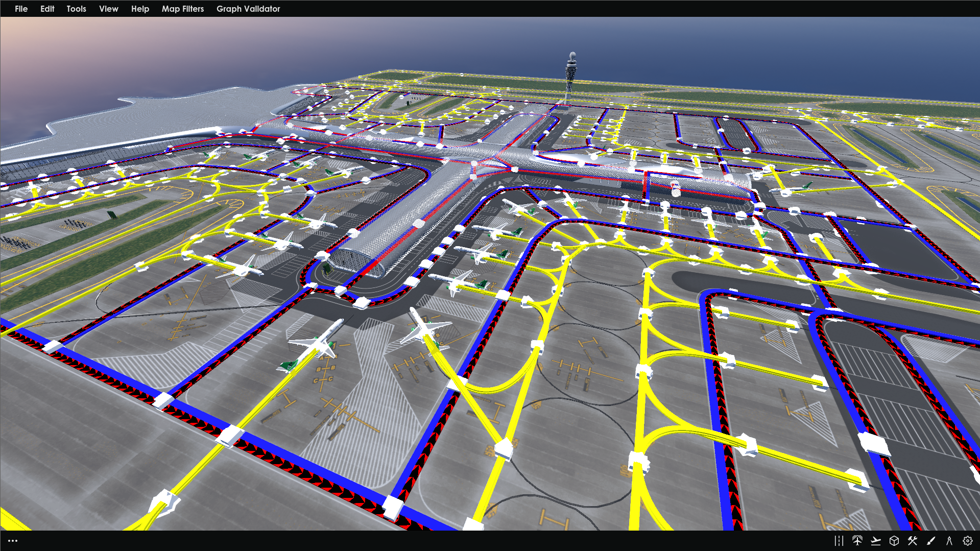Screen dimensions: 980x551
Task: Open the Map Filters menu
Action: pyautogui.click(x=182, y=9)
